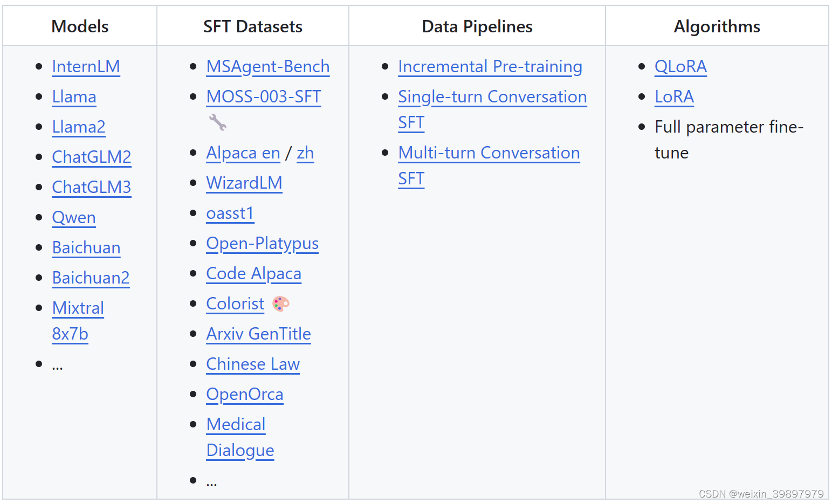Open the Qwen model link
832x504 pixels.
(x=74, y=218)
